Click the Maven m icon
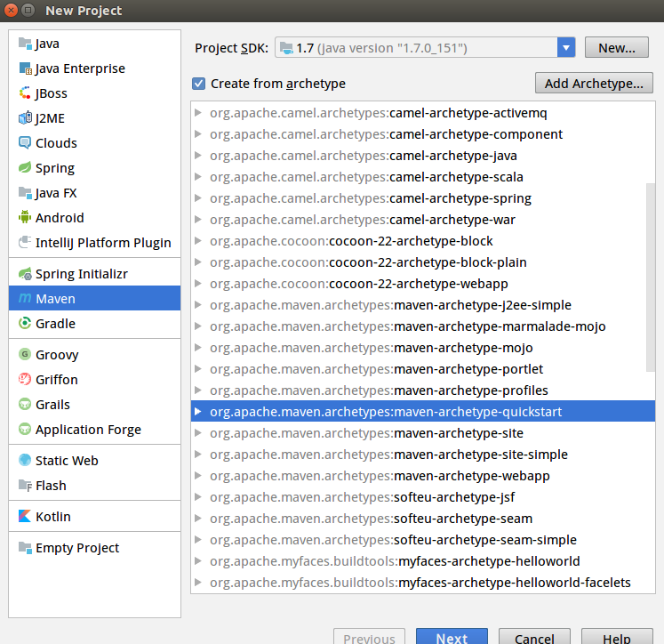This screenshot has height=644, width=664. (x=25, y=299)
